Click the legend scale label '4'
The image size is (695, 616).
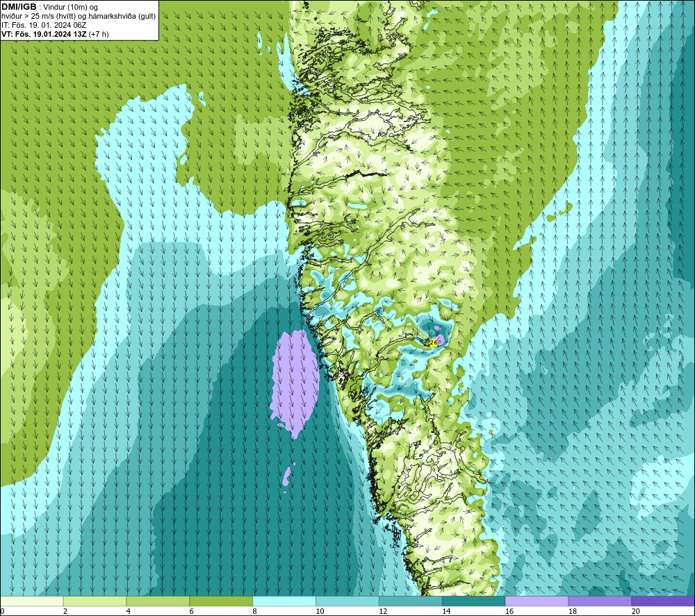point(129,611)
